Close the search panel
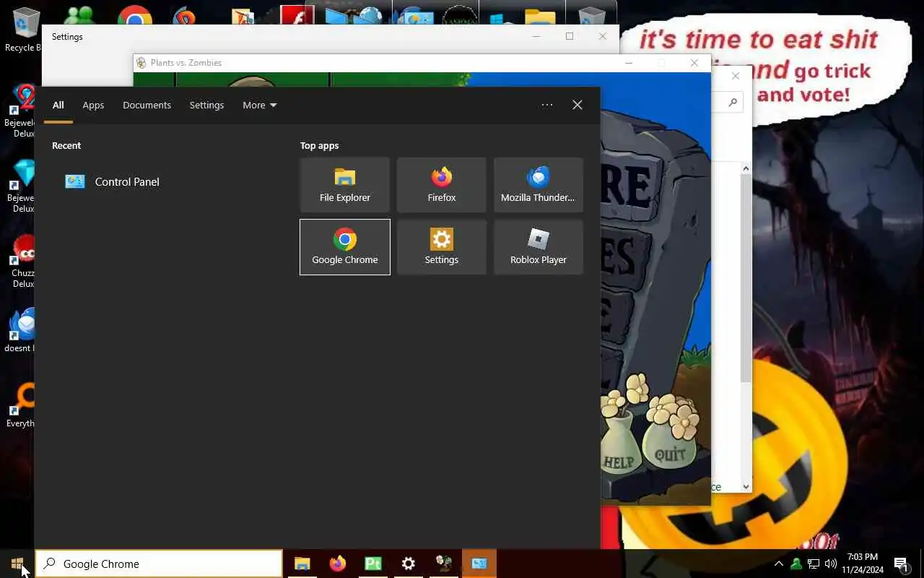Image resolution: width=924 pixels, height=578 pixels. pyautogui.click(x=577, y=105)
